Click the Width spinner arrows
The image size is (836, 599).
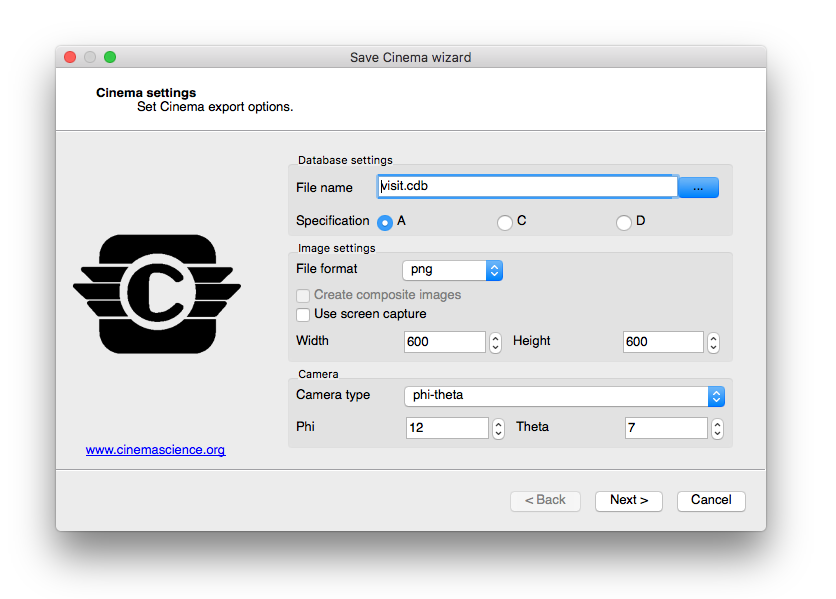click(495, 342)
